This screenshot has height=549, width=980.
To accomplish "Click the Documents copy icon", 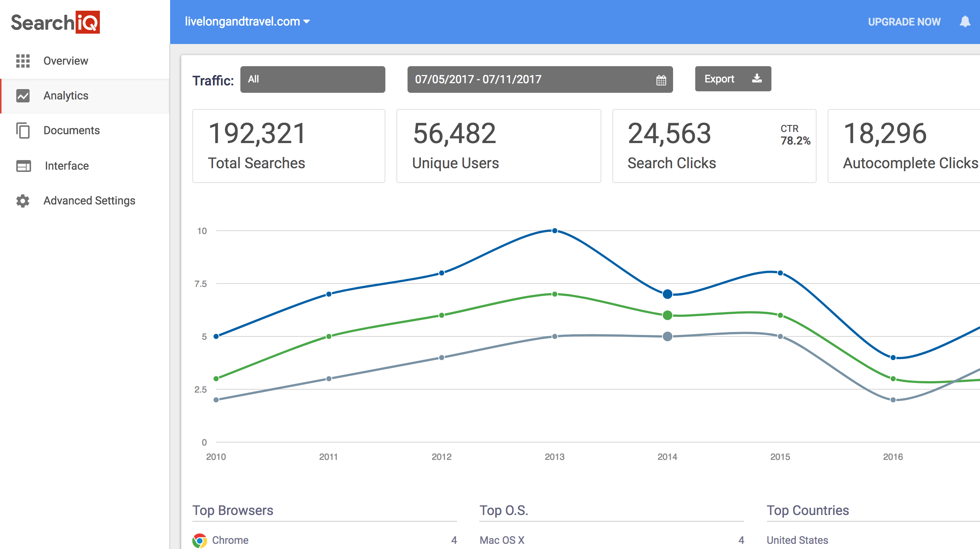I will (x=23, y=131).
